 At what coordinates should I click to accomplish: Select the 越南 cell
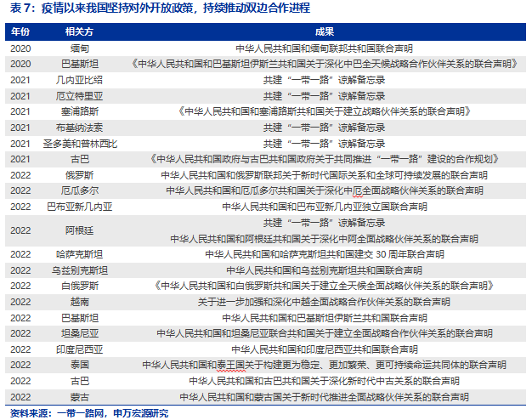[80, 302]
